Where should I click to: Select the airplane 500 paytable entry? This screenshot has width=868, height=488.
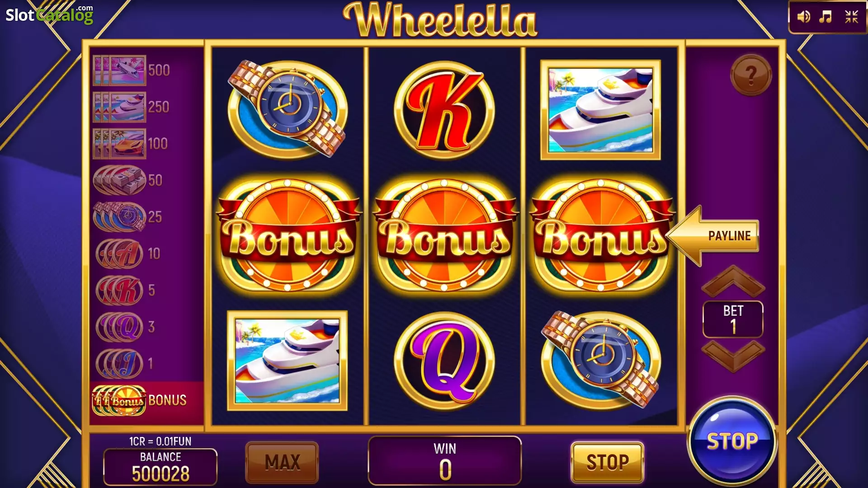[132, 70]
